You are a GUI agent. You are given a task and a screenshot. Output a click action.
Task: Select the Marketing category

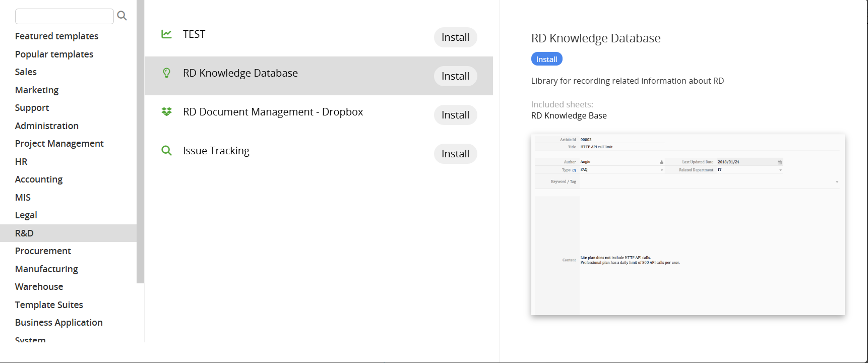click(x=37, y=90)
